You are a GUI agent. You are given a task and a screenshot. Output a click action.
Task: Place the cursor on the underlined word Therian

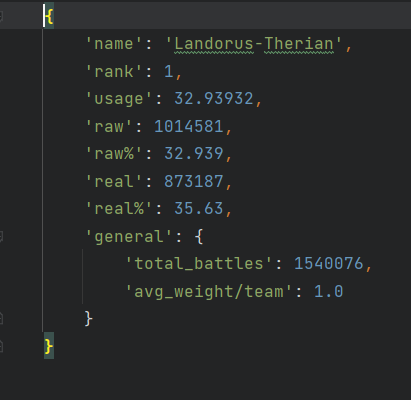[x=299, y=44]
